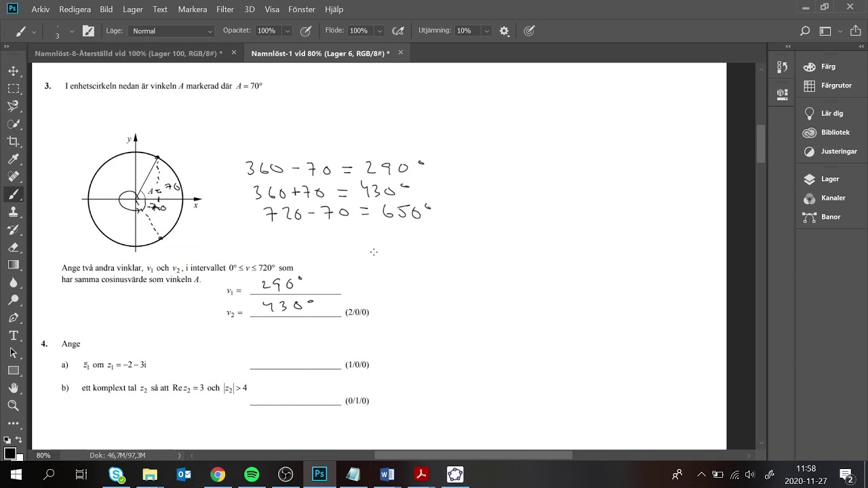Open the Properties panel icon
868x488 pixels.
[782, 94]
